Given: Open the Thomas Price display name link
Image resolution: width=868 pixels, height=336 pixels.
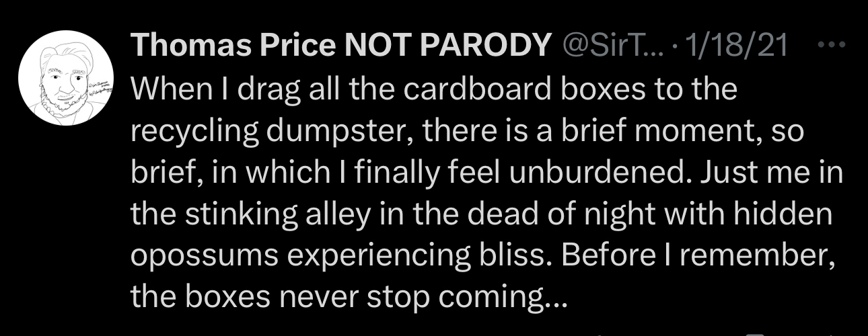Looking at the screenshot, I should point(232,46).
